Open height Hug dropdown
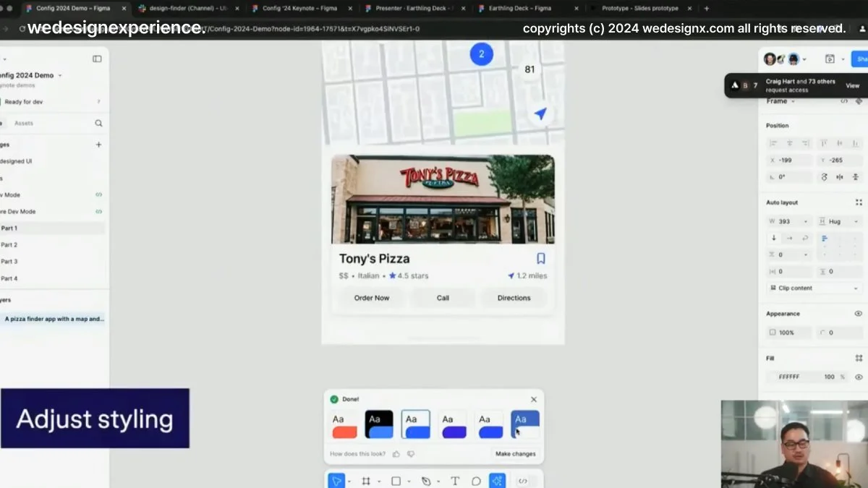 854,221
